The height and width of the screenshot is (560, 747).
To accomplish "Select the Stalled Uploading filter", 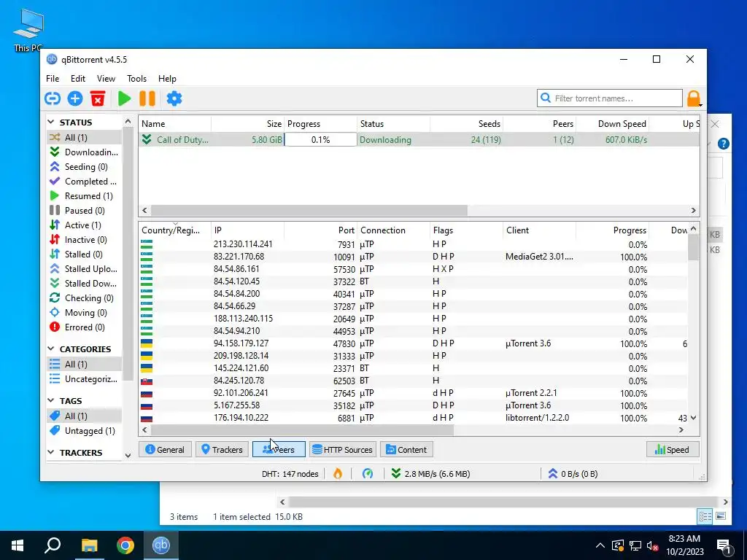I will point(84,268).
